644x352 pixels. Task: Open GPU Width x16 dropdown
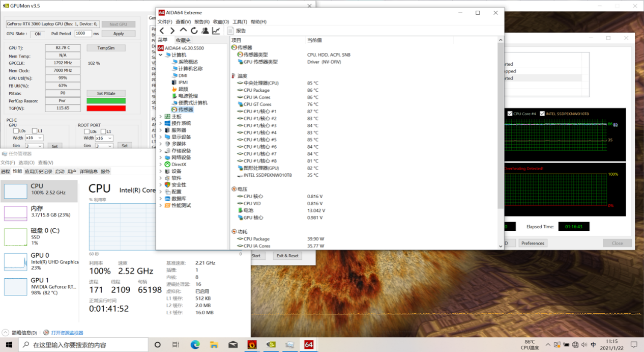pos(34,138)
